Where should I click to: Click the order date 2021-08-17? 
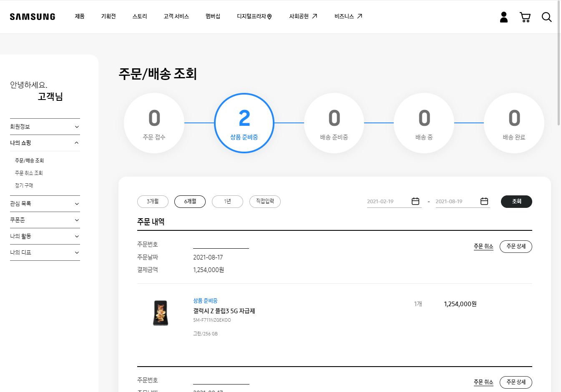[x=208, y=257]
